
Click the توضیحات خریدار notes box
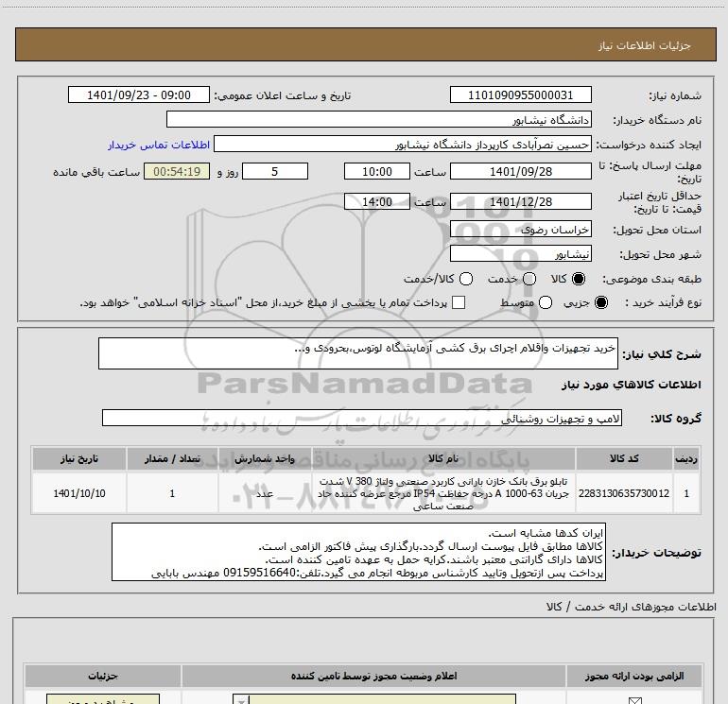click(358, 552)
